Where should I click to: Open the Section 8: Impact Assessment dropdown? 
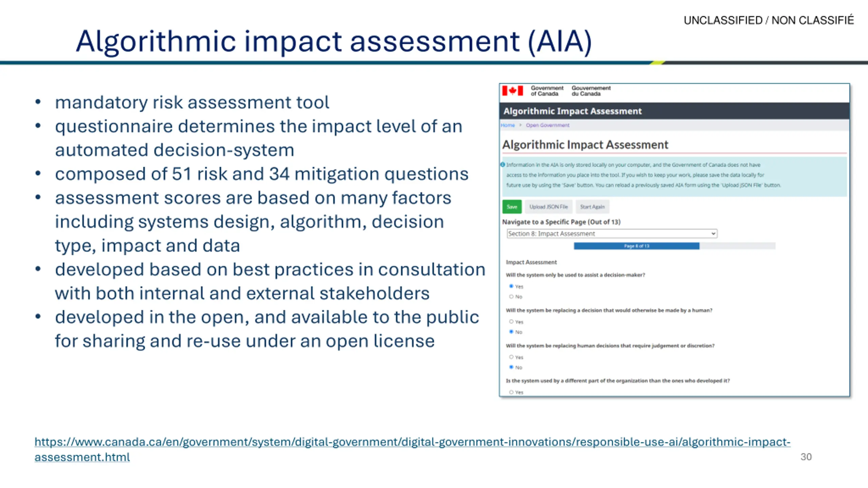612,233
